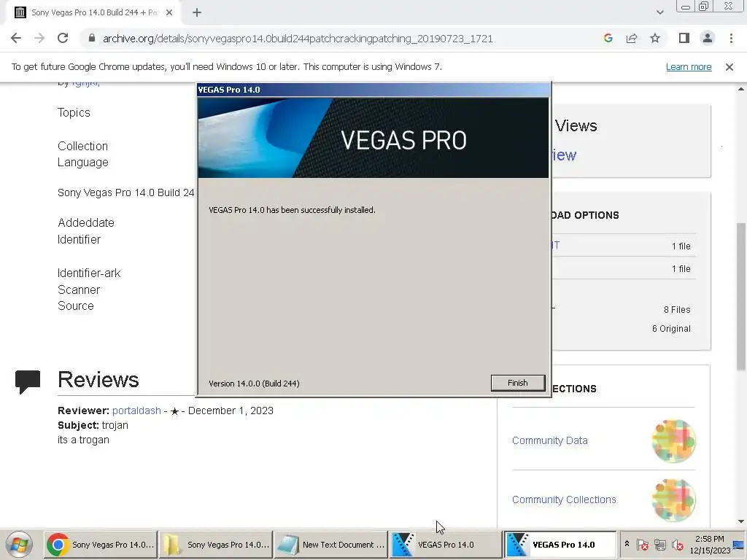Click Learn more about Chrome updates
The height and width of the screenshot is (560, 747).
point(689,66)
